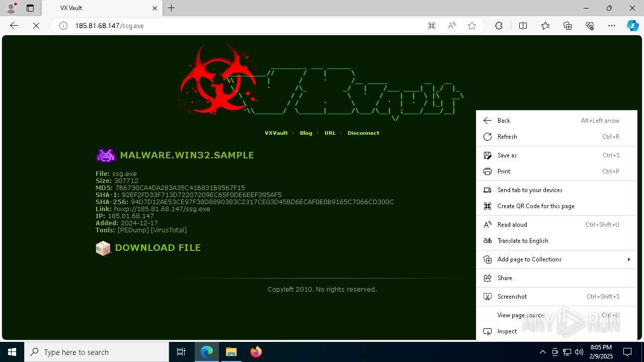Choose Share from context menu

pos(556,278)
